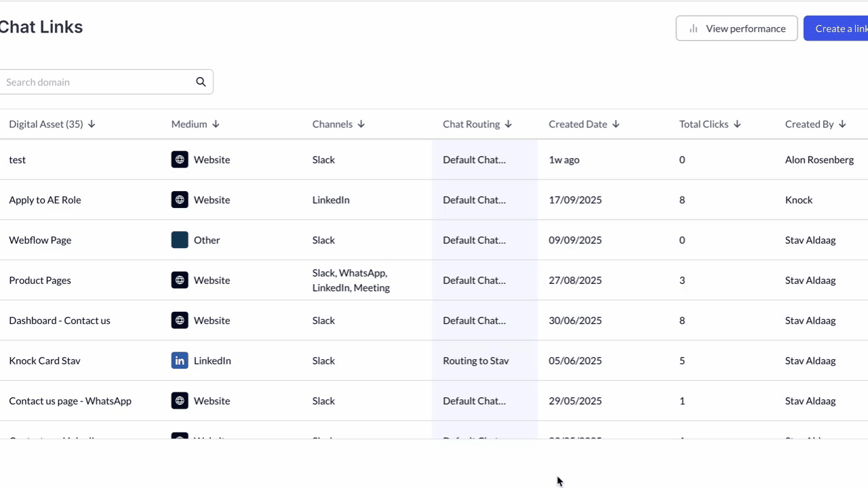Click the search magnifier icon in the domain search

(201, 81)
